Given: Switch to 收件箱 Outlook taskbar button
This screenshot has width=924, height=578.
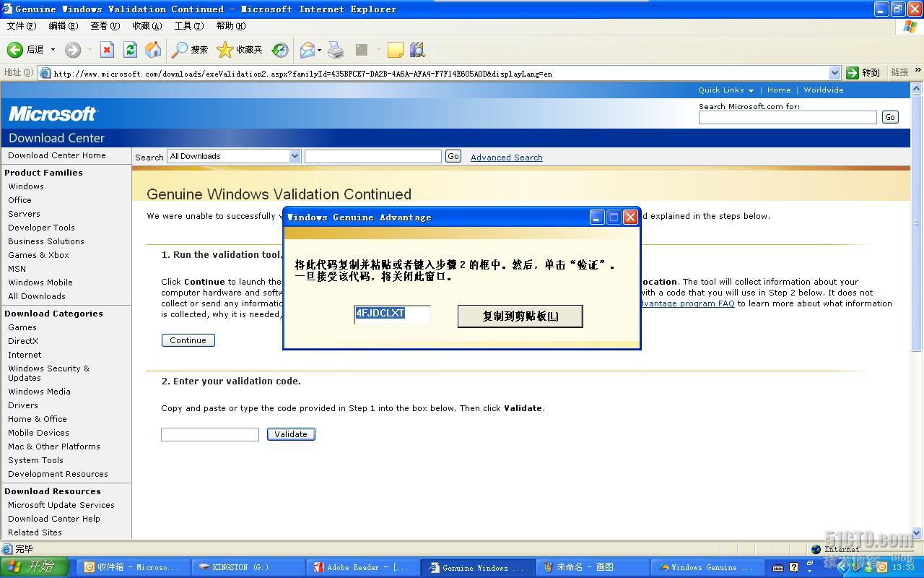Looking at the screenshot, I should point(134,567).
